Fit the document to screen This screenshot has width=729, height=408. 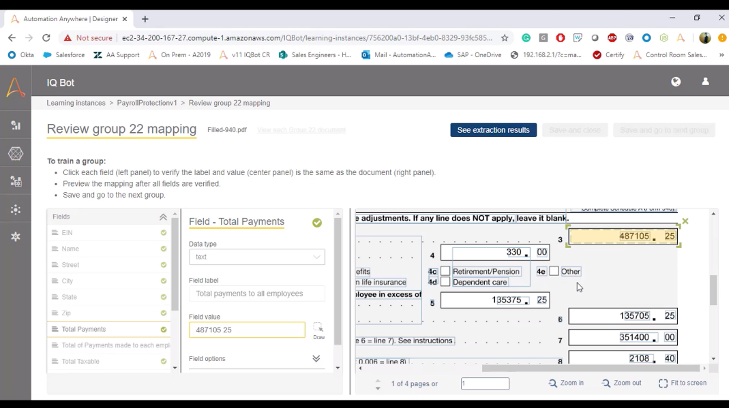[x=683, y=383]
